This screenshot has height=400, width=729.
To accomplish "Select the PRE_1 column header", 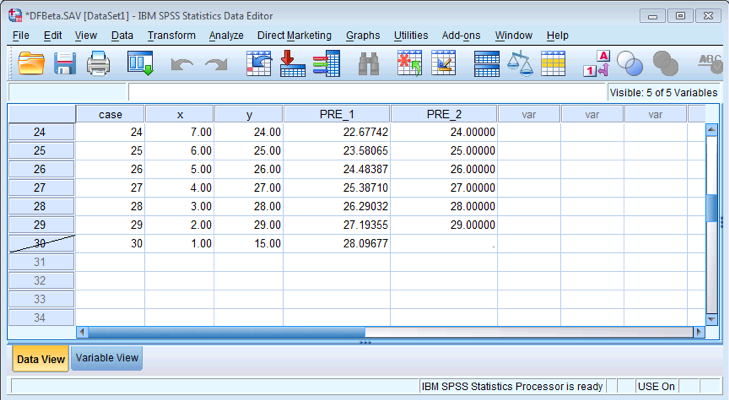I will [337, 114].
